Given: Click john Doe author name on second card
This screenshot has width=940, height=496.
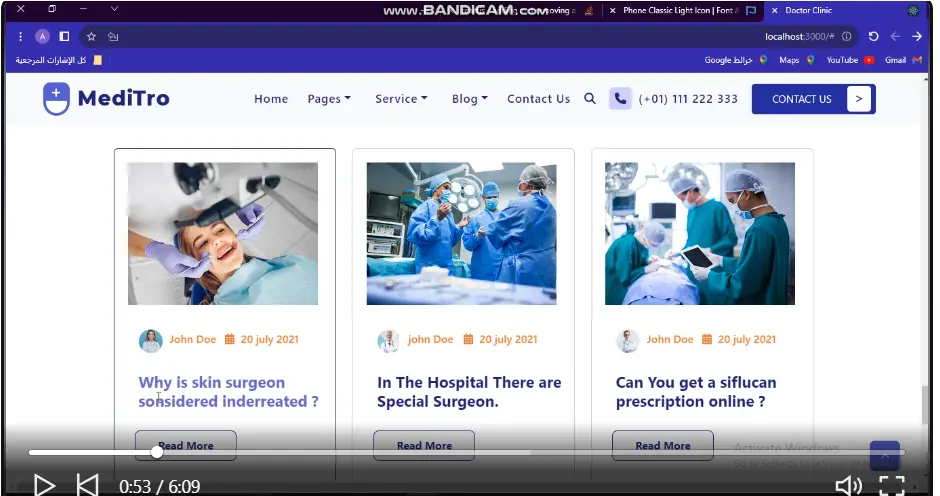Looking at the screenshot, I should pos(430,339).
